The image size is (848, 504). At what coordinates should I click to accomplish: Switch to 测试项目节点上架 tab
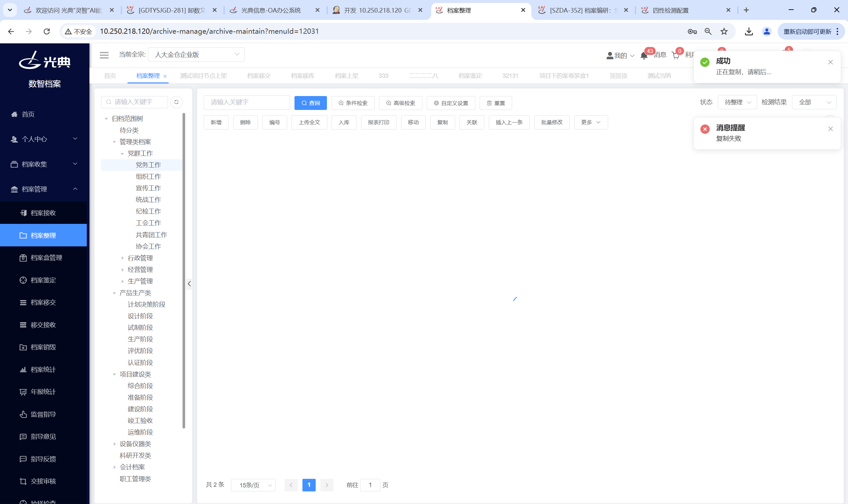203,76
